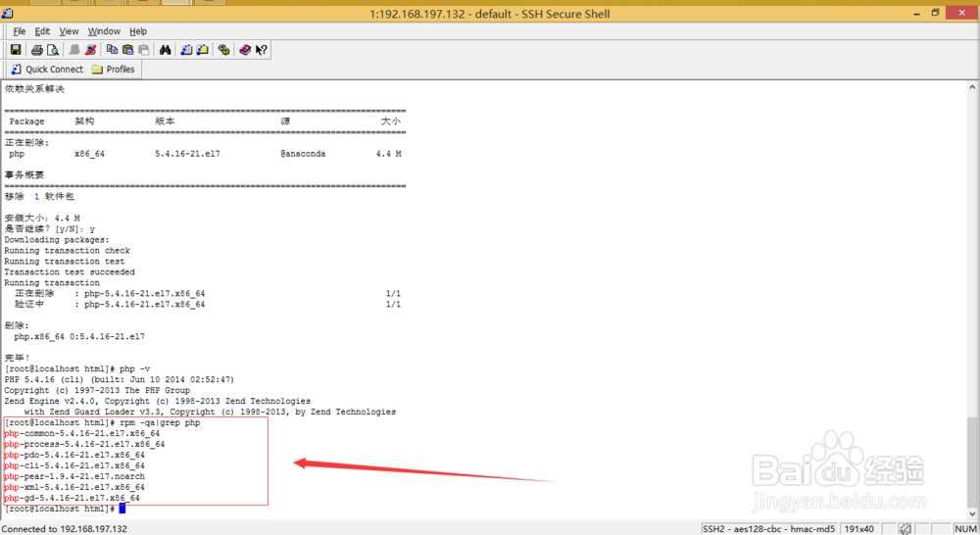Image resolution: width=980 pixels, height=535 pixels.
Task: Click the 'php-cli-5.4.16-21.el7.x86_64' line
Action: 74,465
